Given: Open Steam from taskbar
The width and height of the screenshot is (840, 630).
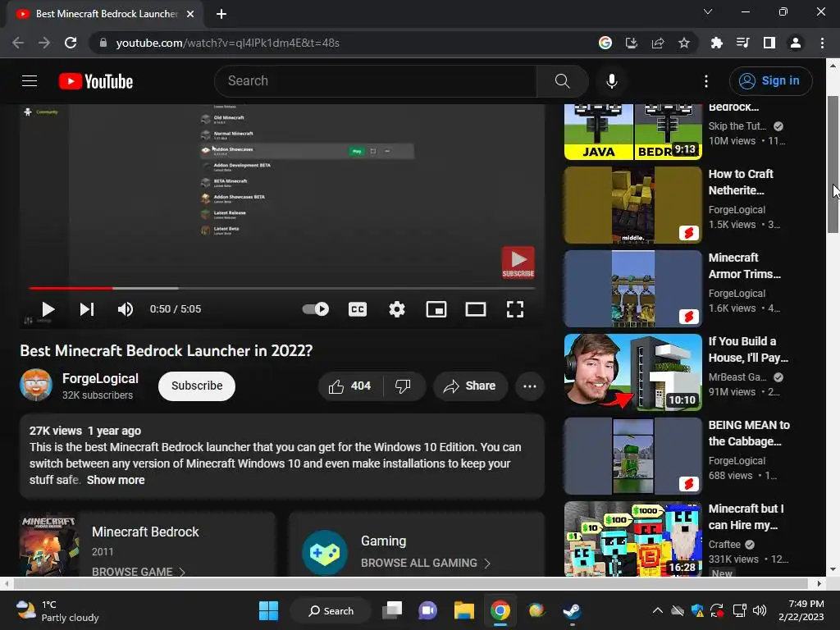Looking at the screenshot, I should (572, 610).
